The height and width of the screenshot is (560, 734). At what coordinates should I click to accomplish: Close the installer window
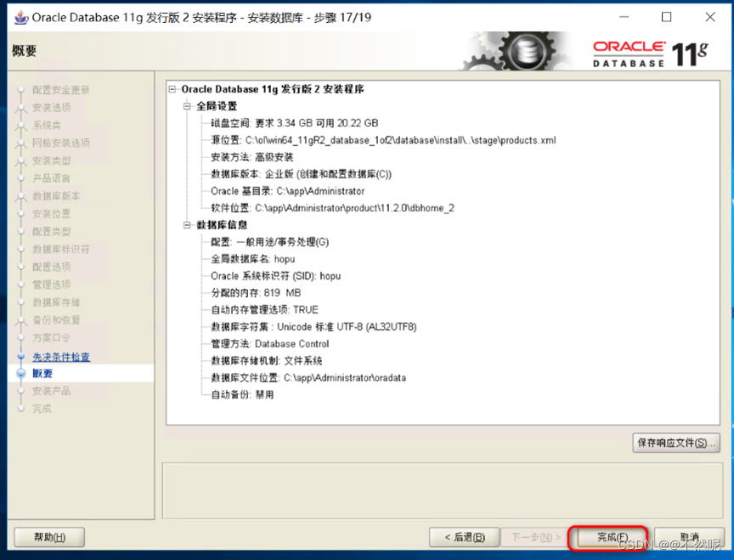point(710,17)
